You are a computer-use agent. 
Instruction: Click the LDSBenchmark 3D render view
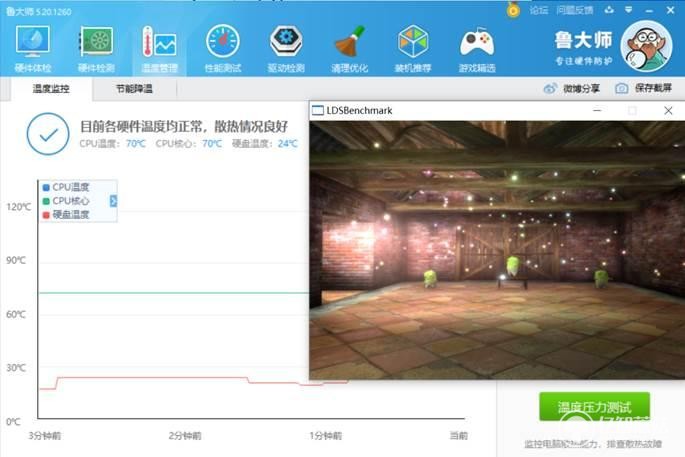(497, 250)
